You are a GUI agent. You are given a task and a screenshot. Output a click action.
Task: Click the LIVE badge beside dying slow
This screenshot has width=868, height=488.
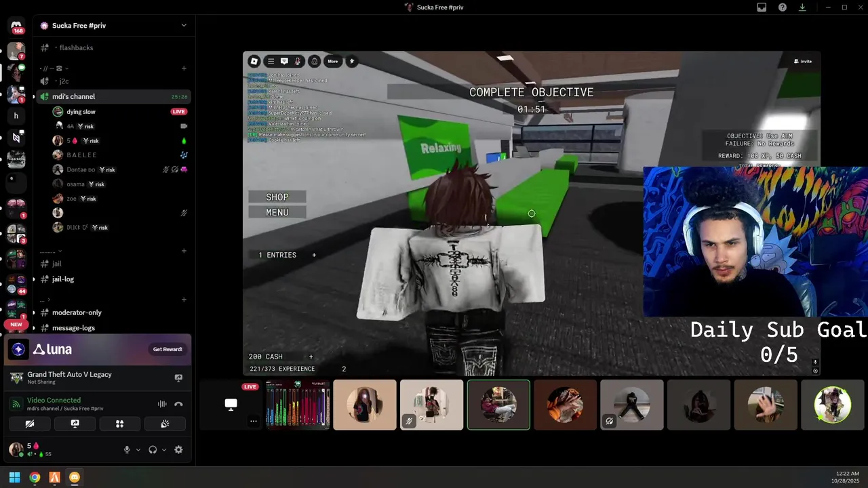tap(179, 111)
